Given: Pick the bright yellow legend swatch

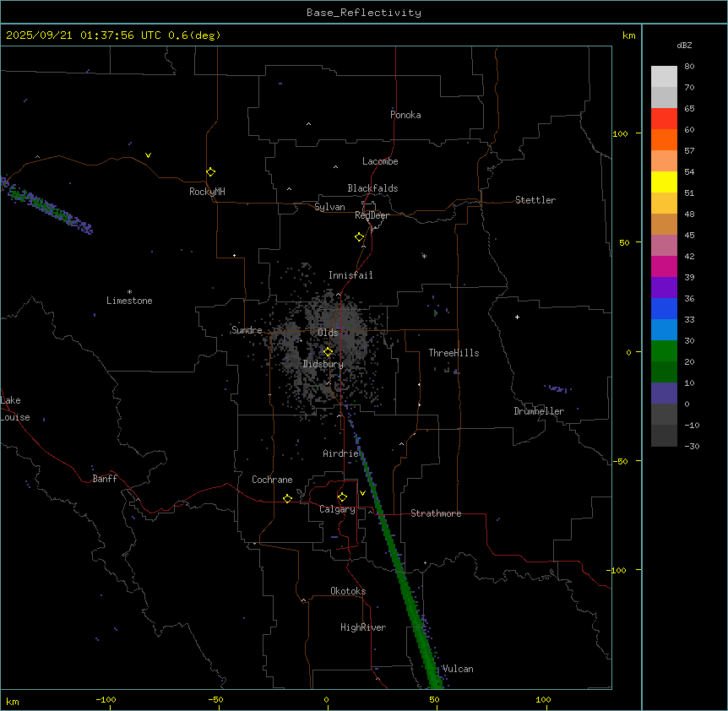Looking at the screenshot, I should 664,182.
